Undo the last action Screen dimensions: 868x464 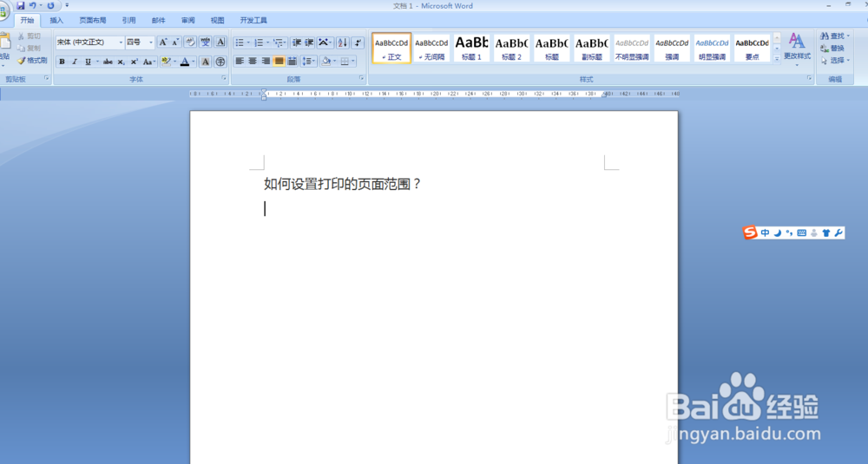[x=33, y=5]
